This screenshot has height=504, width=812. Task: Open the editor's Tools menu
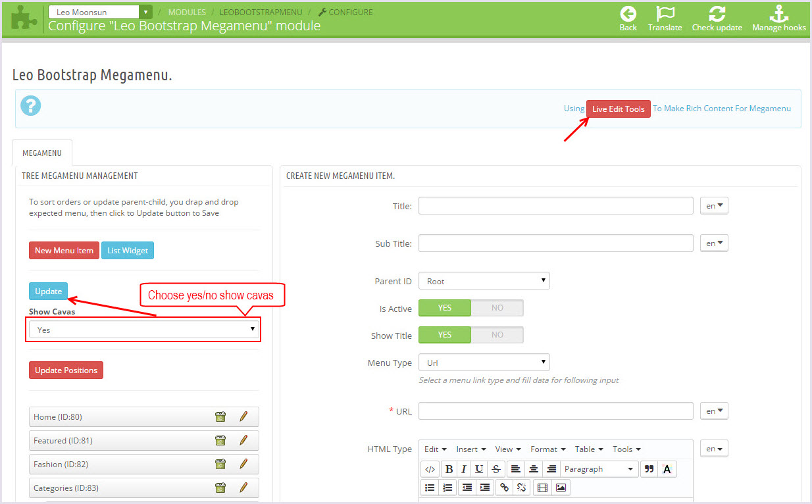(x=626, y=449)
